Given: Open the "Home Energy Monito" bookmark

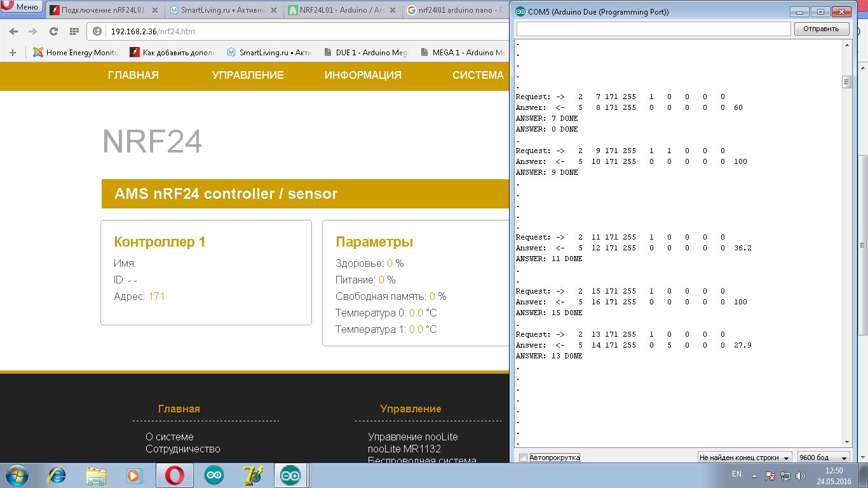Looking at the screenshot, I should tap(76, 53).
